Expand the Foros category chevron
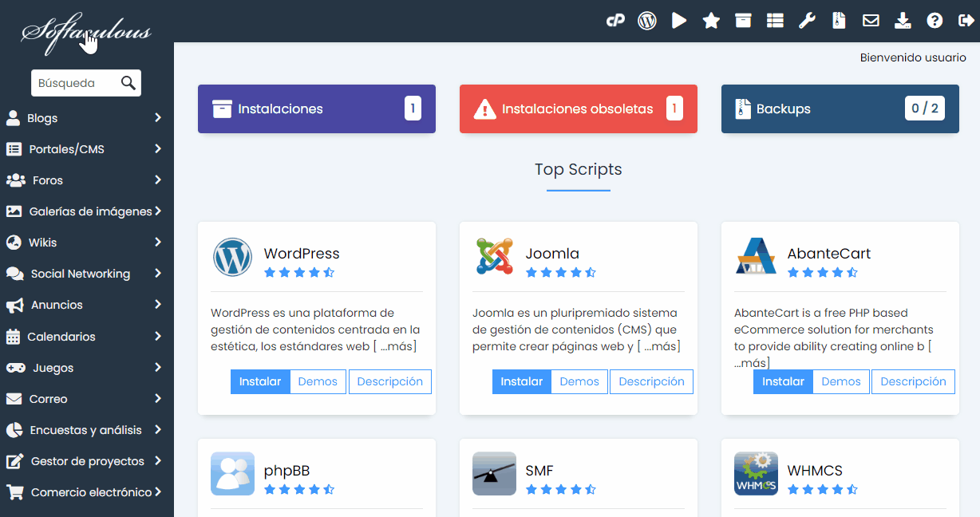 (158, 180)
